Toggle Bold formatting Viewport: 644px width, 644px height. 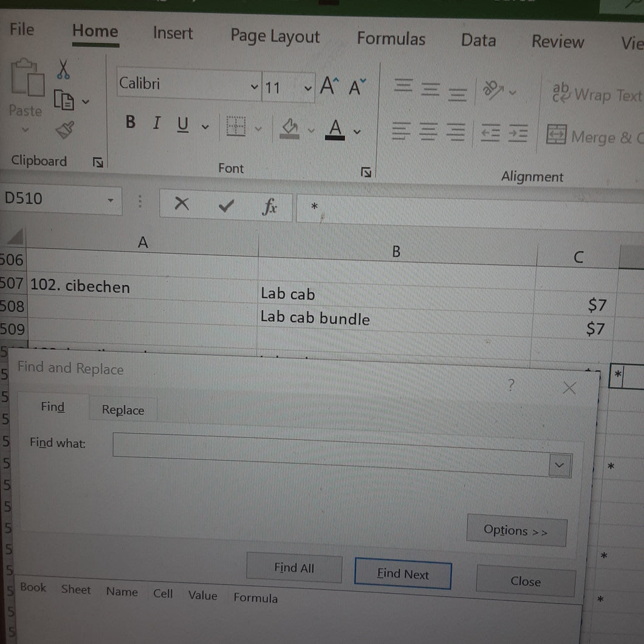(130, 122)
